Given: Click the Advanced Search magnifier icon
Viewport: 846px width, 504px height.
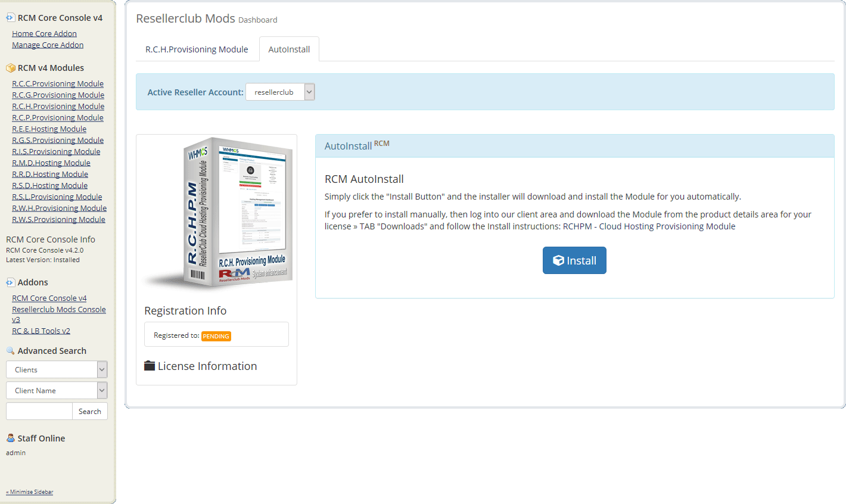Looking at the screenshot, I should click(10, 351).
